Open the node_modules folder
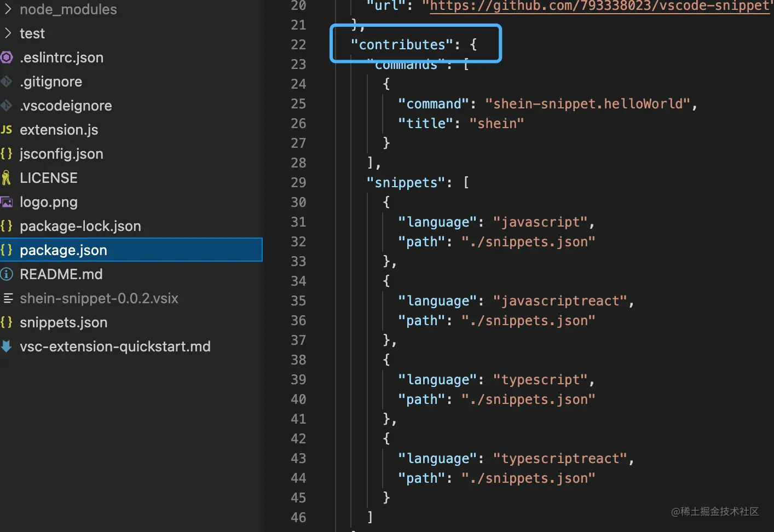The width and height of the screenshot is (774, 532). click(x=68, y=9)
